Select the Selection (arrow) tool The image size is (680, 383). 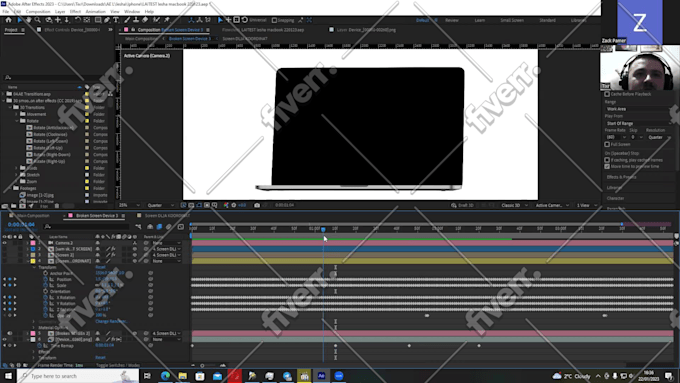[x=19, y=20]
